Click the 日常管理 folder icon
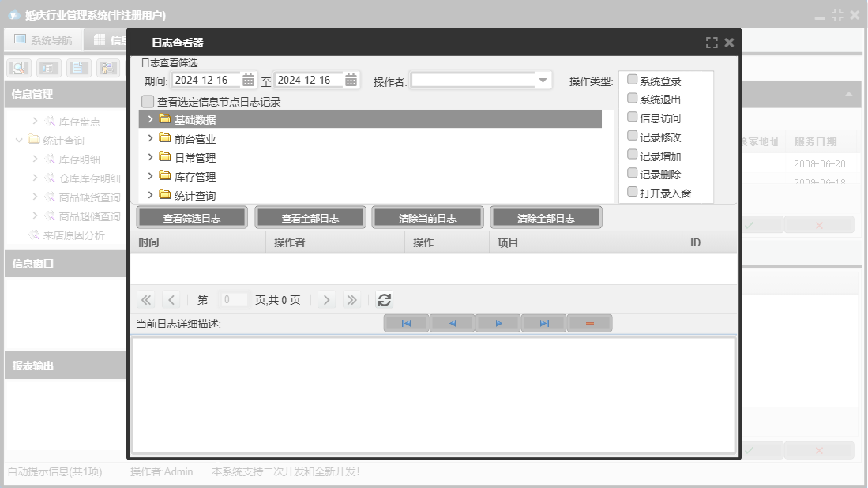 (x=165, y=156)
